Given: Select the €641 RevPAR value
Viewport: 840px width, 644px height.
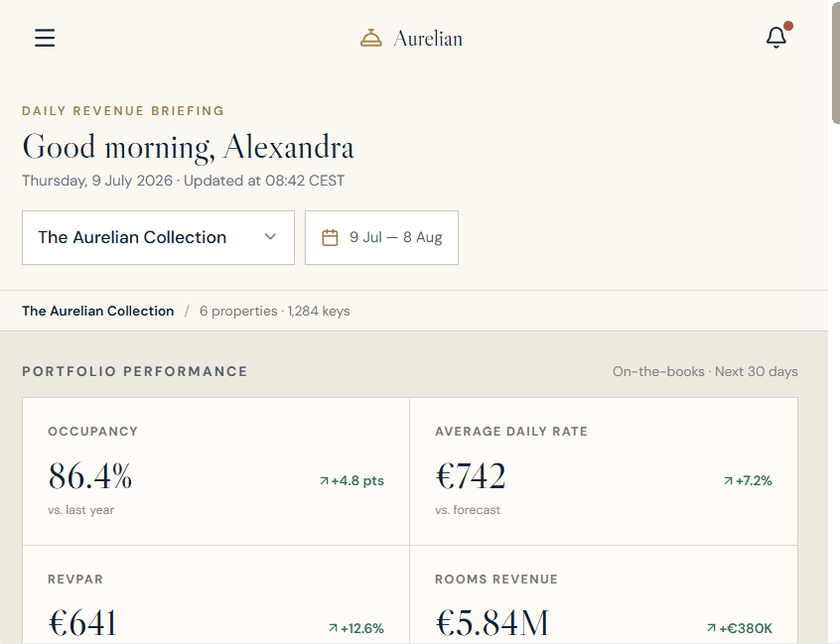Looking at the screenshot, I should [x=82, y=622].
